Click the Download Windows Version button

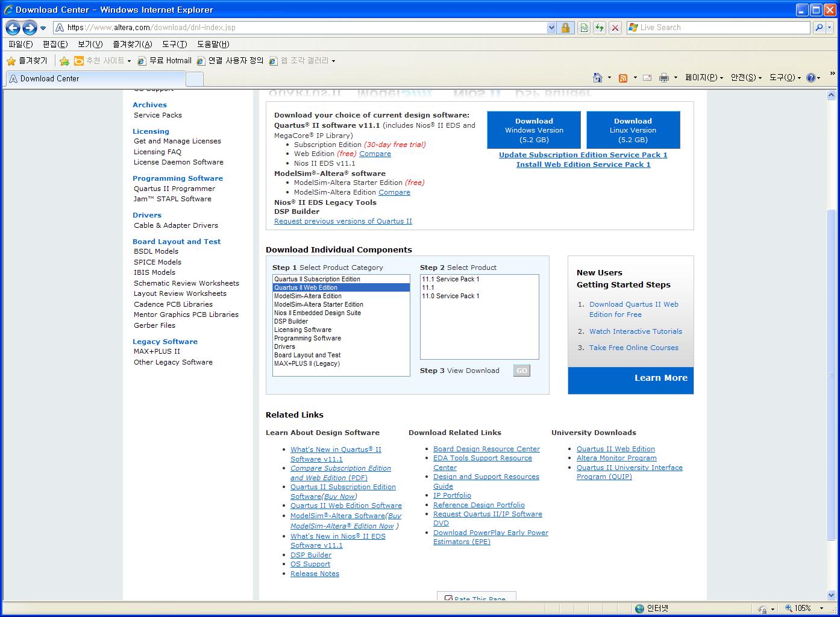pos(534,130)
